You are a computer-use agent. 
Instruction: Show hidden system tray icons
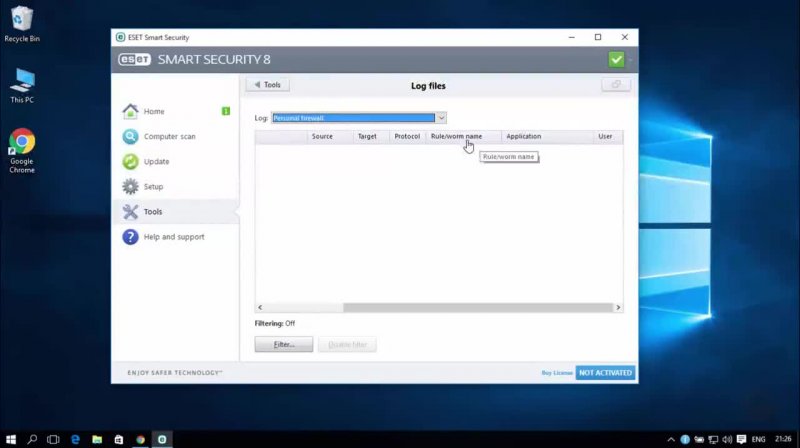coord(671,439)
